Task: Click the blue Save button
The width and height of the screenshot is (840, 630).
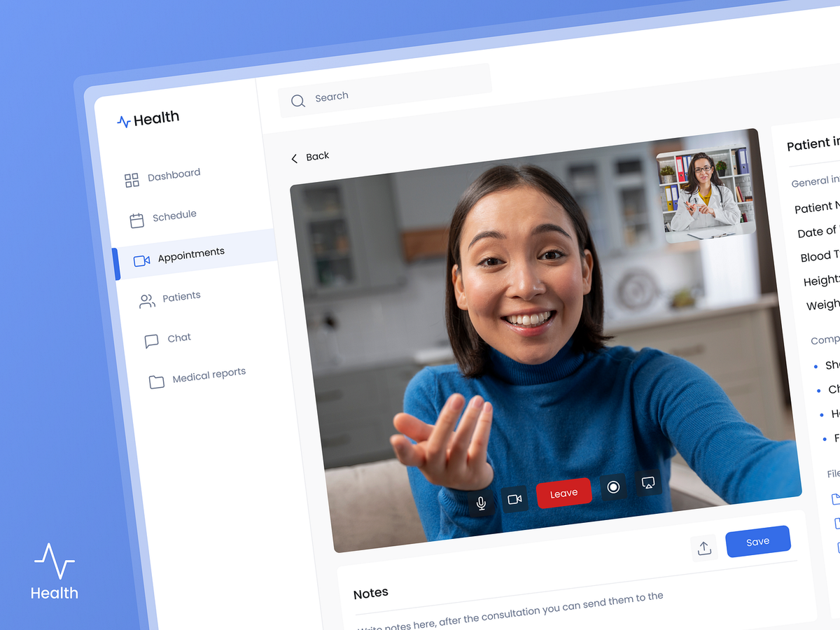Action: point(757,542)
